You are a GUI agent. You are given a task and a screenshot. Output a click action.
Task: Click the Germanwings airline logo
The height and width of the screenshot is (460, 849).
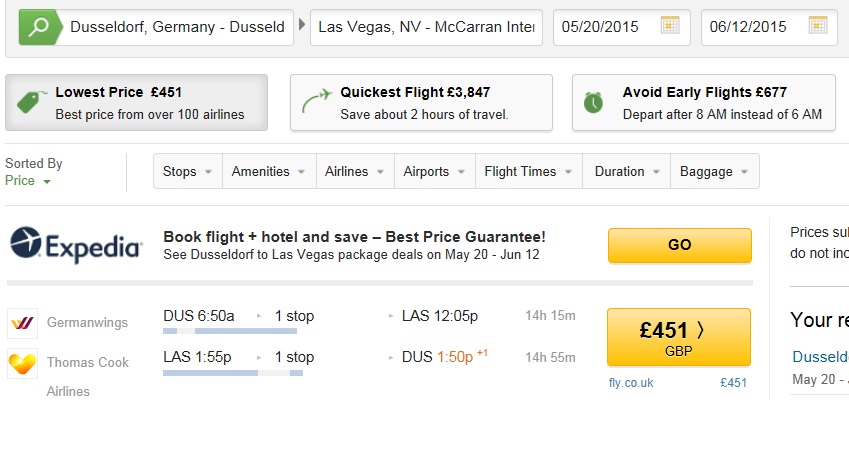coord(22,323)
